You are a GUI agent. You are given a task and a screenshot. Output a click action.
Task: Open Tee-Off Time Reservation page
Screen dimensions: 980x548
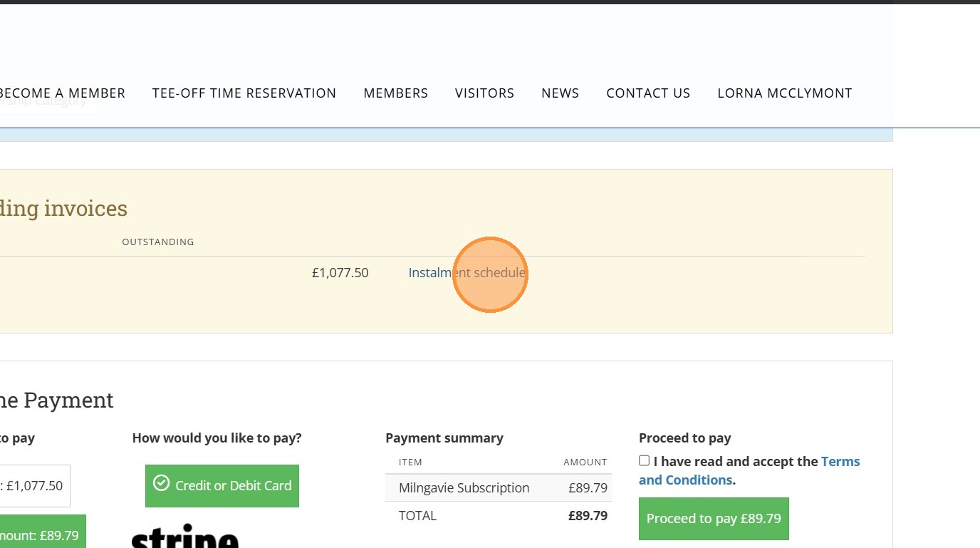[x=244, y=93]
